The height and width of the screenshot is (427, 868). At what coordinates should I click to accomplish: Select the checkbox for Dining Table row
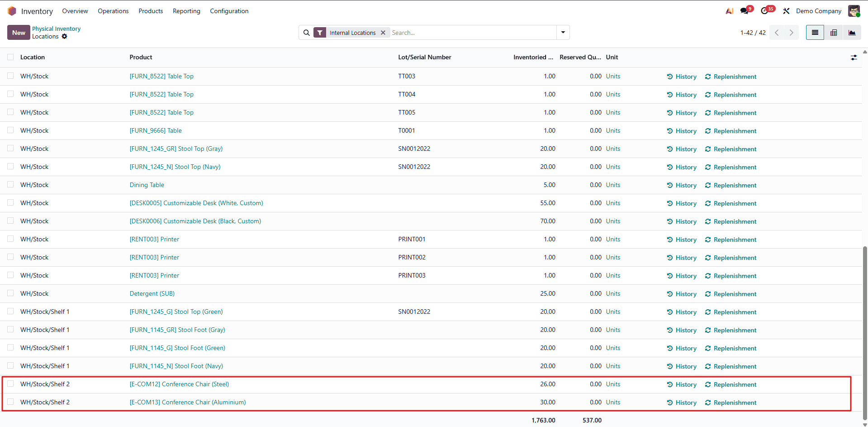(x=10, y=185)
